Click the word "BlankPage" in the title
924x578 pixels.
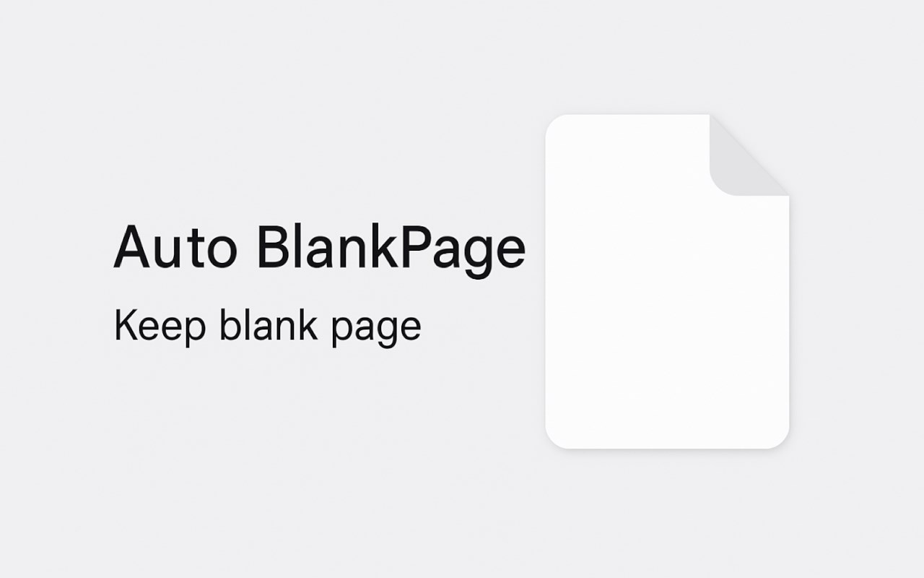tap(391, 250)
